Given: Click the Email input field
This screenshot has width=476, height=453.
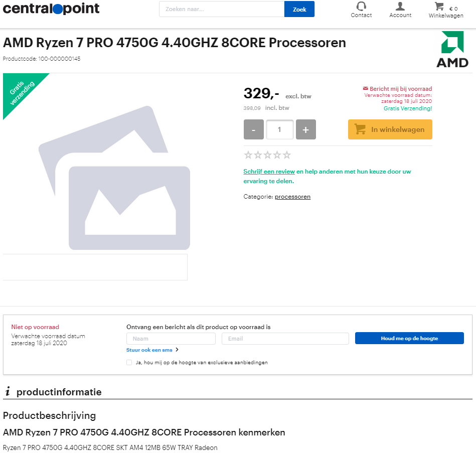Looking at the screenshot, I should click(x=285, y=339).
